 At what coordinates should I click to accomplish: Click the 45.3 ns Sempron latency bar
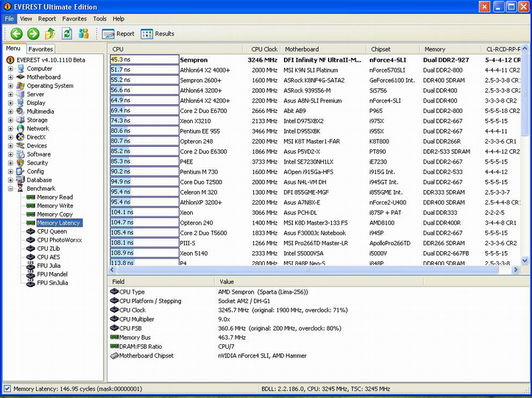(x=144, y=60)
